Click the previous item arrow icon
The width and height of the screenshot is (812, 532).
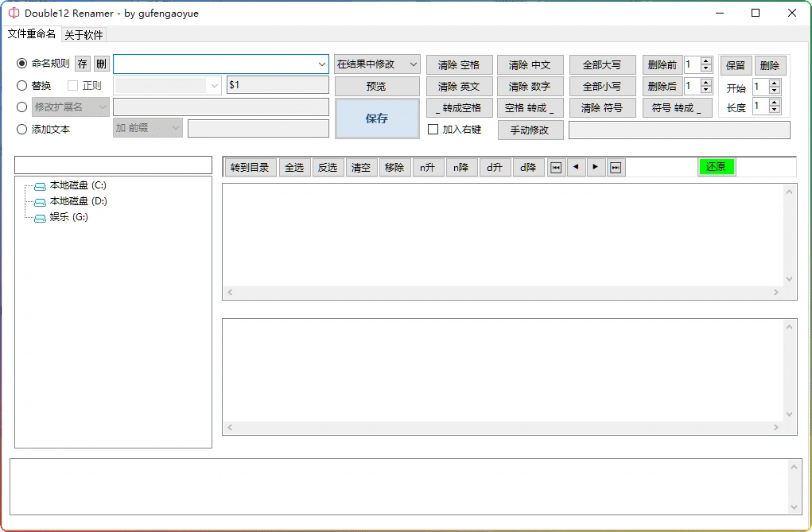tap(577, 167)
